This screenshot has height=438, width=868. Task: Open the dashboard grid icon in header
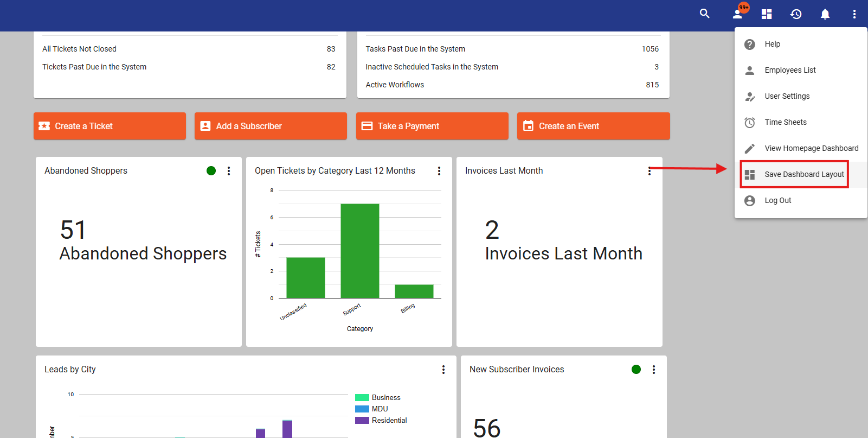click(767, 14)
